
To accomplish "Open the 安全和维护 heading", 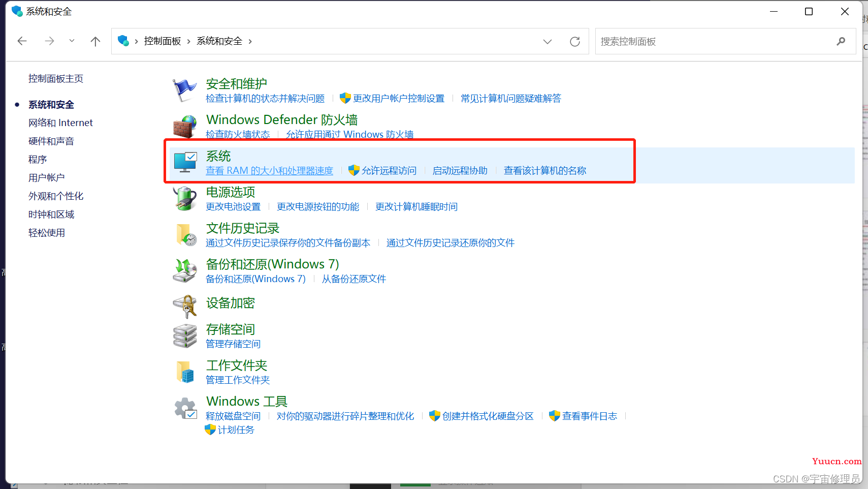I will pos(236,83).
